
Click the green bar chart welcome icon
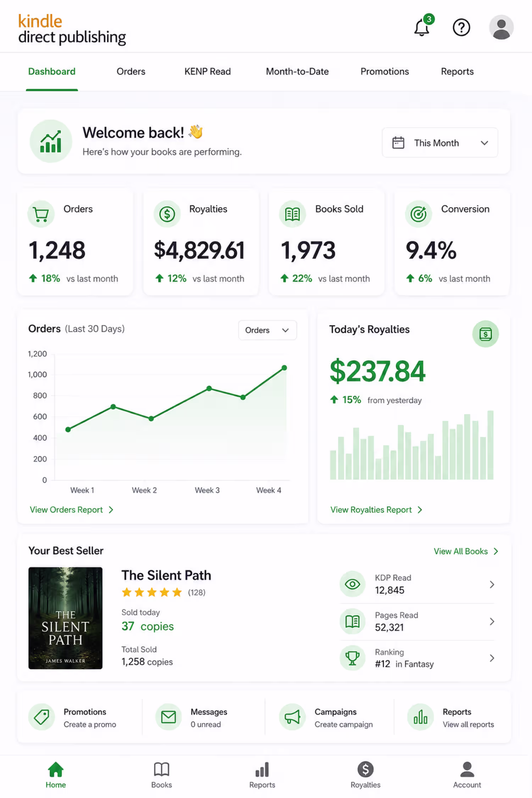(x=51, y=141)
